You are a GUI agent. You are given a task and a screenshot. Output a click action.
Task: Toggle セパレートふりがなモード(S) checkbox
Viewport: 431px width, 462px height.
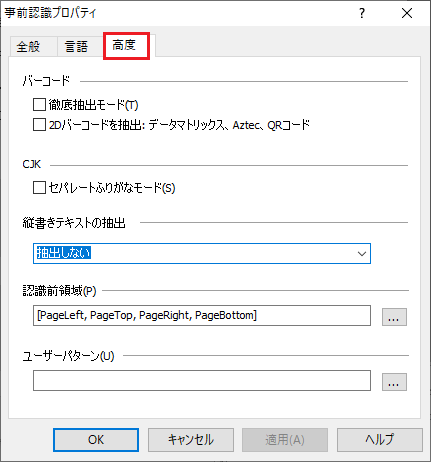point(39,188)
